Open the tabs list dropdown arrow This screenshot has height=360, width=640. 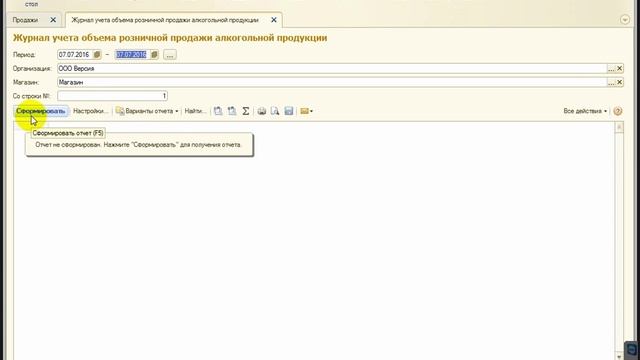625,20
